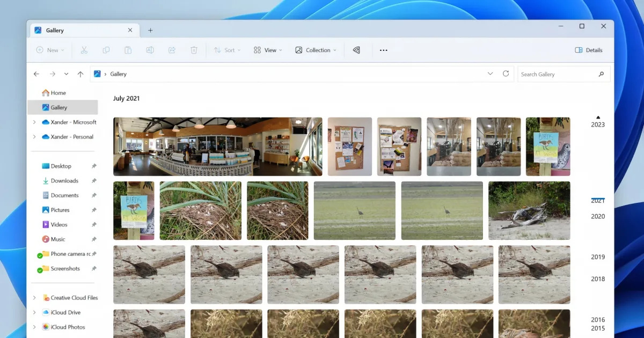Image resolution: width=644 pixels, height=338 pixels.
Task: Open the View dropdown
Action: click(267, 50)
